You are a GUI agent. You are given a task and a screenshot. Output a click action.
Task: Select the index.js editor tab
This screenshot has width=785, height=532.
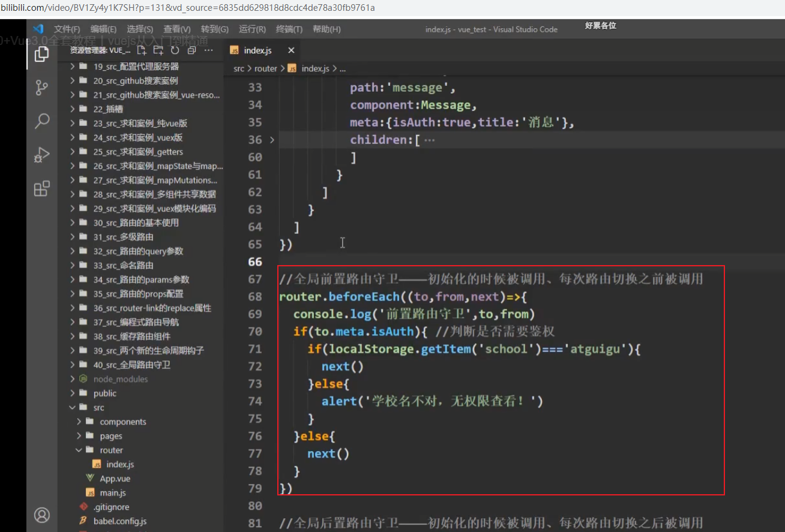click(263, 50)
